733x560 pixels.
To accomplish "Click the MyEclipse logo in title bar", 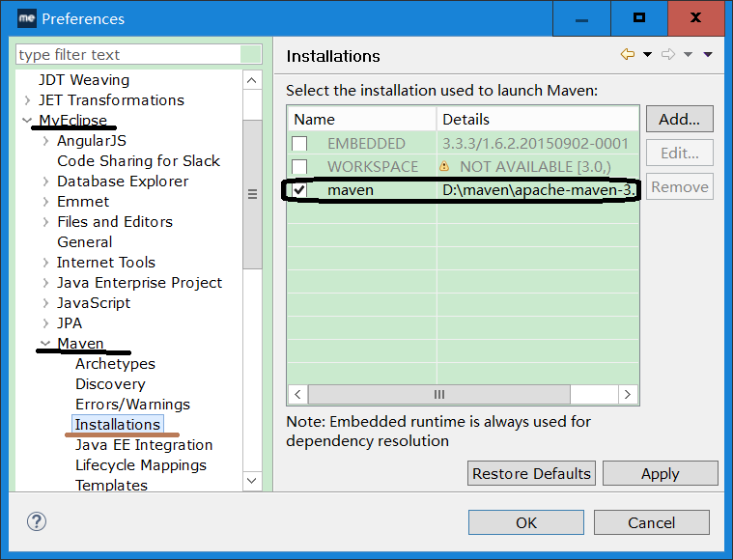I will pos(27,18).
